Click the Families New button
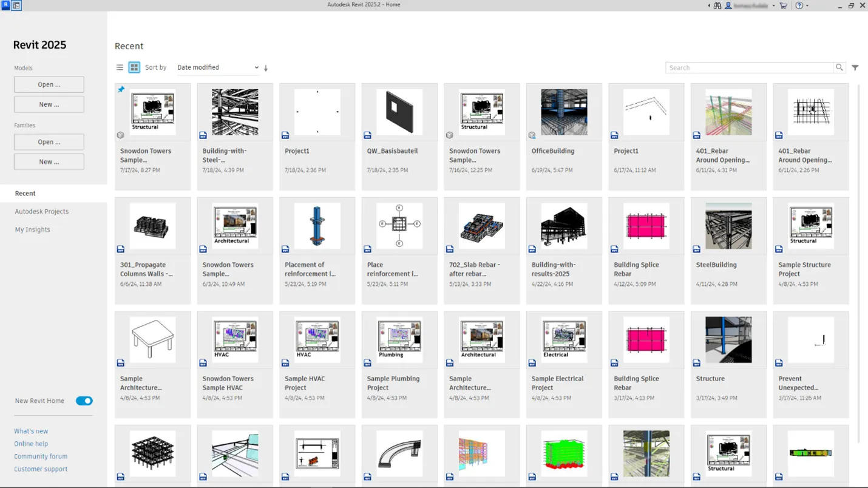868x488 pixels. (x=49, y=161)
